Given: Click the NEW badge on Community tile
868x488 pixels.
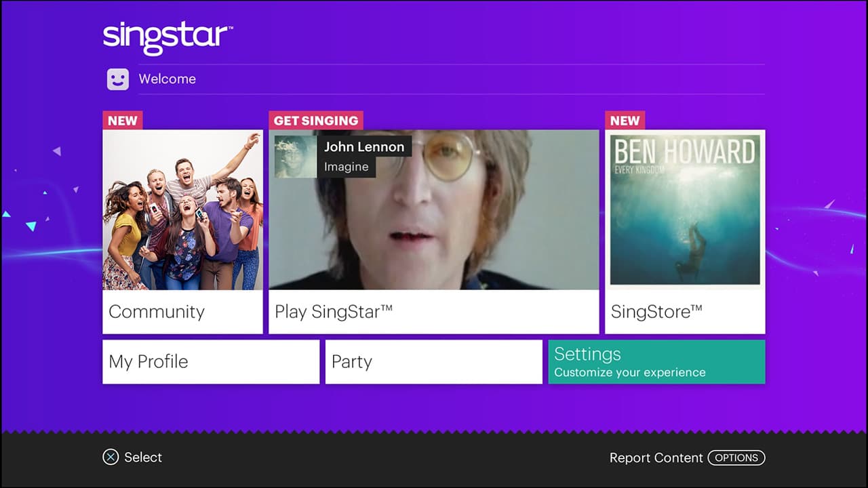Looking at the screenshot, I should tap(122, 120).
